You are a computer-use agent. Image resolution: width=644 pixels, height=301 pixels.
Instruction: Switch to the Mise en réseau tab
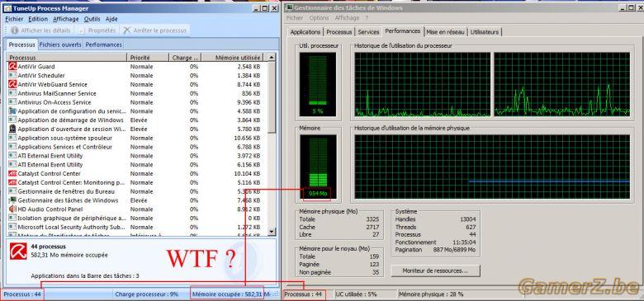[x=445, y=32]
